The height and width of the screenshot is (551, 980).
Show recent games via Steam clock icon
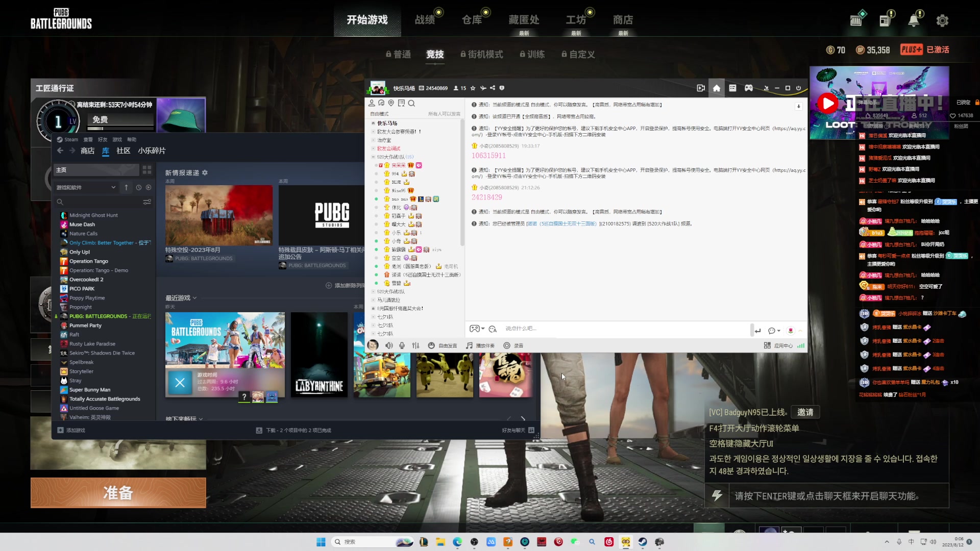click(x=138, y=187)
